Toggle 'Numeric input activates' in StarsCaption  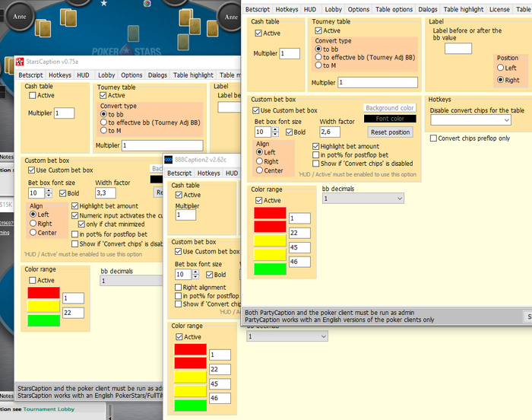point(75,215)
